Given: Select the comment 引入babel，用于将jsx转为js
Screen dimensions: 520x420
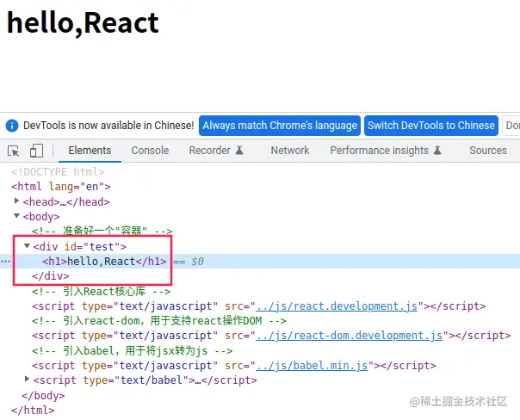Looking at the screenshot, I should tap(132, 351).
